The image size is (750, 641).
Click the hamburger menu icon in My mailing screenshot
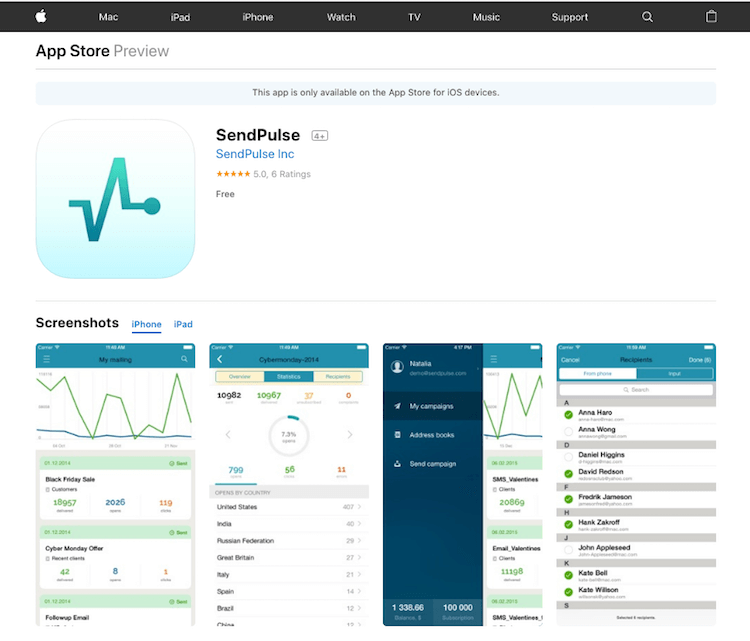[46, 359]
